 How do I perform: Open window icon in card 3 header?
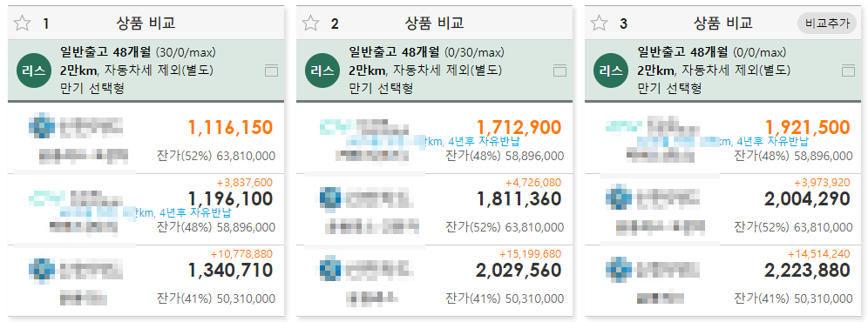tap(848, 70)
